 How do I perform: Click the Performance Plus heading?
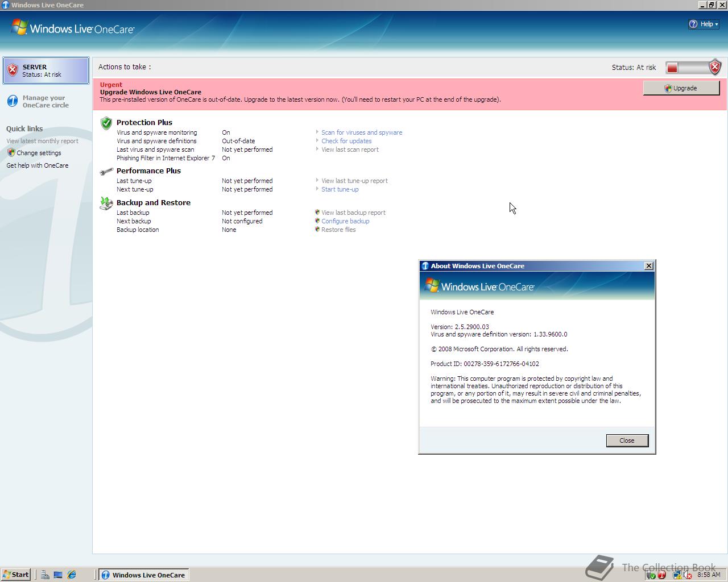click(x=148, y=171)
